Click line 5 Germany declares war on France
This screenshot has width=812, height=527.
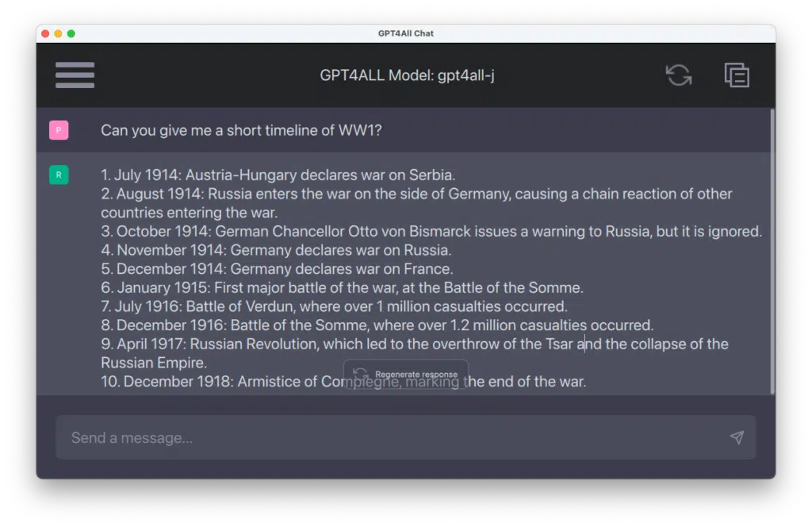(277, 269)
